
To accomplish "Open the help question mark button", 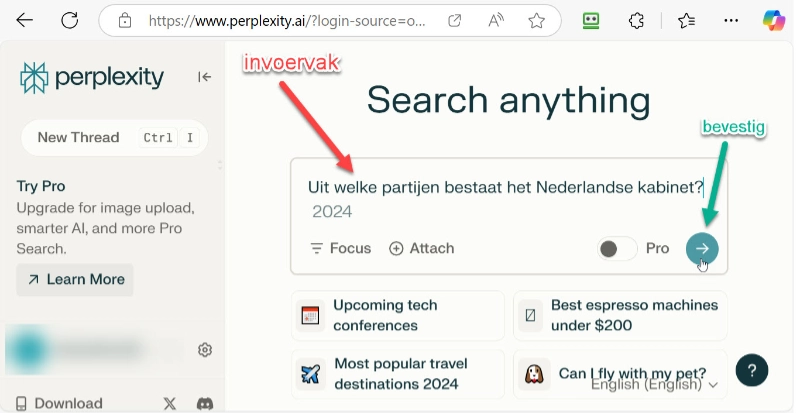I will point(752,369).
